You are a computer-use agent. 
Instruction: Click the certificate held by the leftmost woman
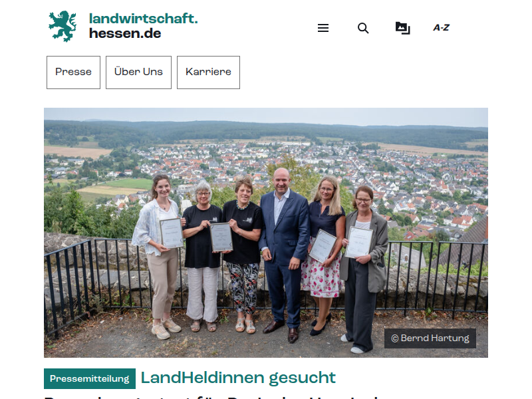[172, 233]
